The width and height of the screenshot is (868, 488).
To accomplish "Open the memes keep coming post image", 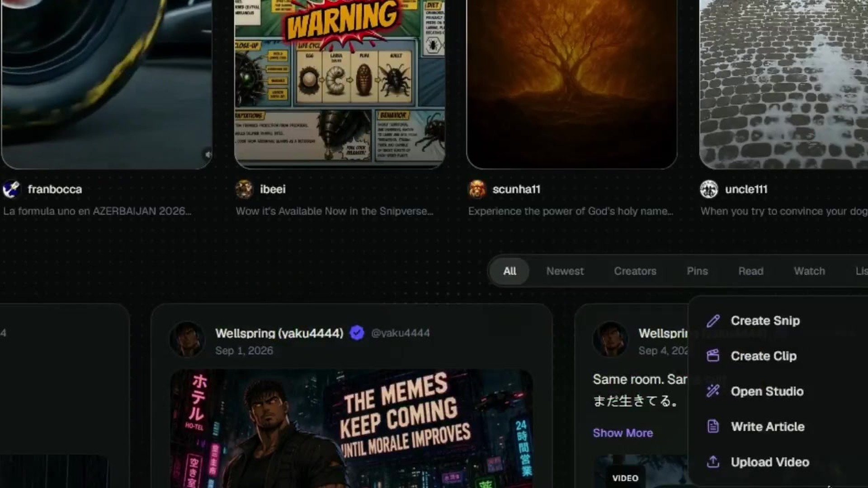I will 351,428.
